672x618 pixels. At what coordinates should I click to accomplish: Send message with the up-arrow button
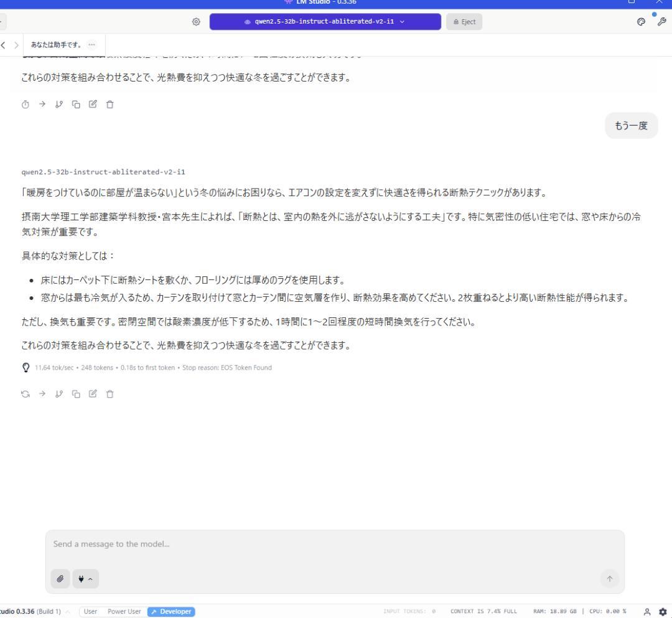[x=609, y=579]
